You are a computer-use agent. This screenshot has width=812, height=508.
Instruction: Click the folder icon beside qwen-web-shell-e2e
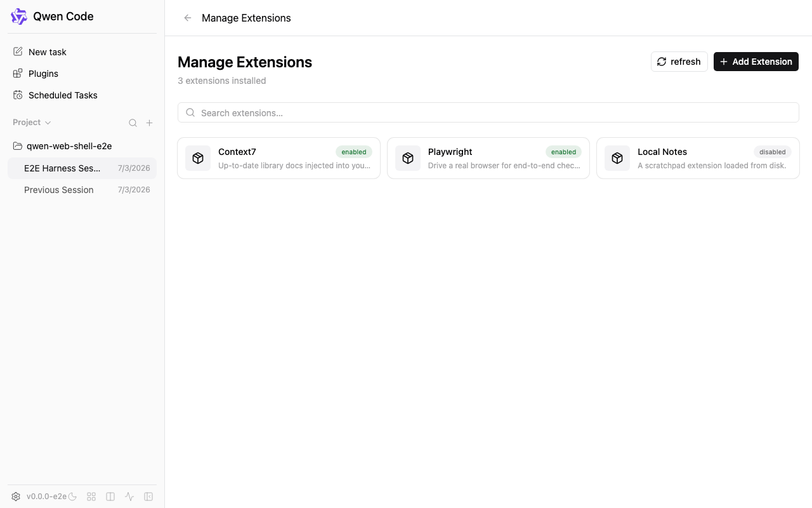(x=18, y=146)
